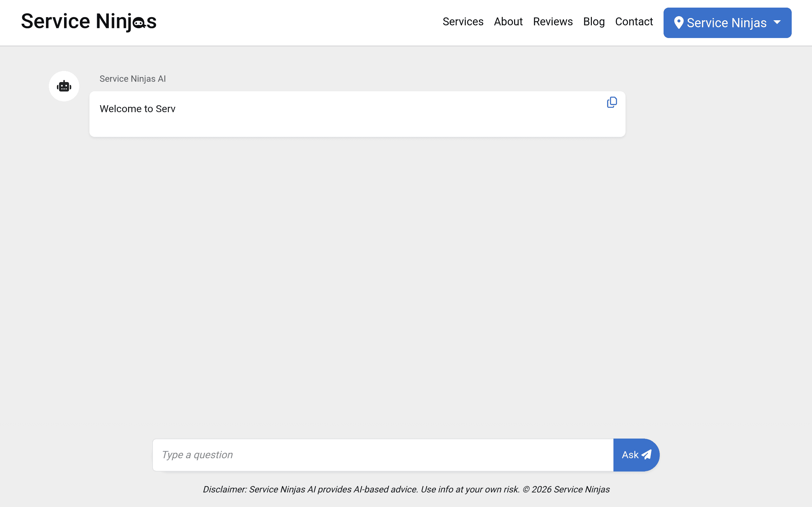
Task: Click the Welcome to Serv message text
Action: (137, 109)
